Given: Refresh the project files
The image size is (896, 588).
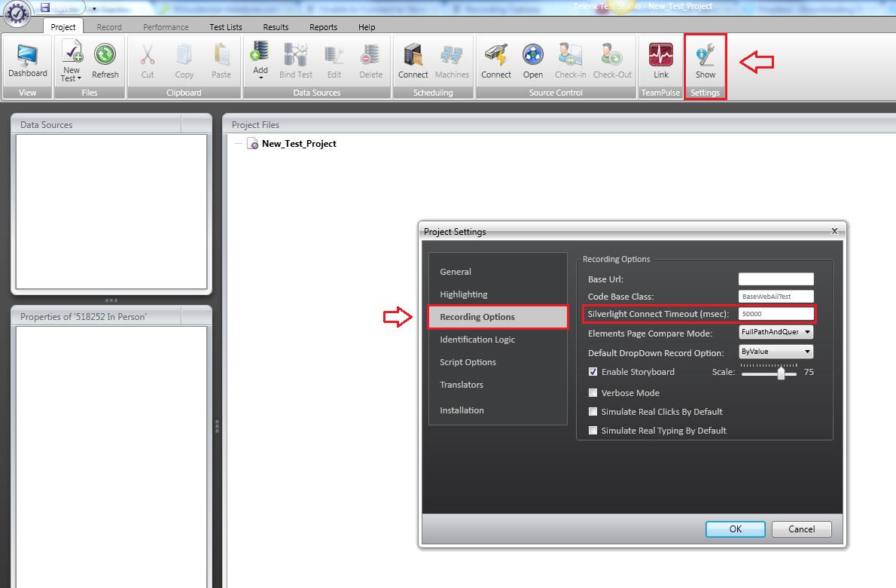Looking at the screenshot, I should (105, 60).
